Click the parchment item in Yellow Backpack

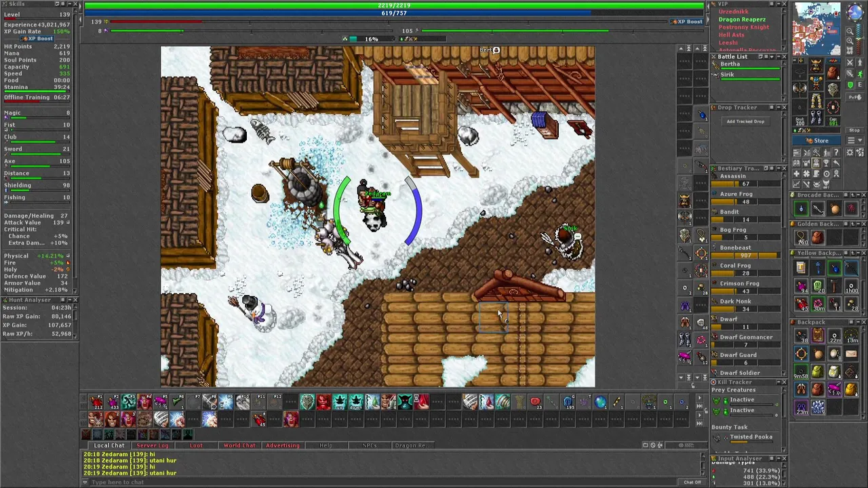pos(801,268)
